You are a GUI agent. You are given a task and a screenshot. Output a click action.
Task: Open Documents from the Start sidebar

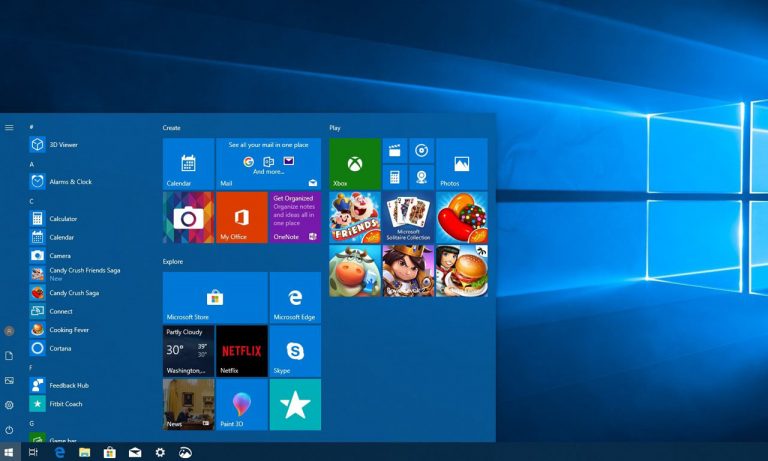pos(9,356)
